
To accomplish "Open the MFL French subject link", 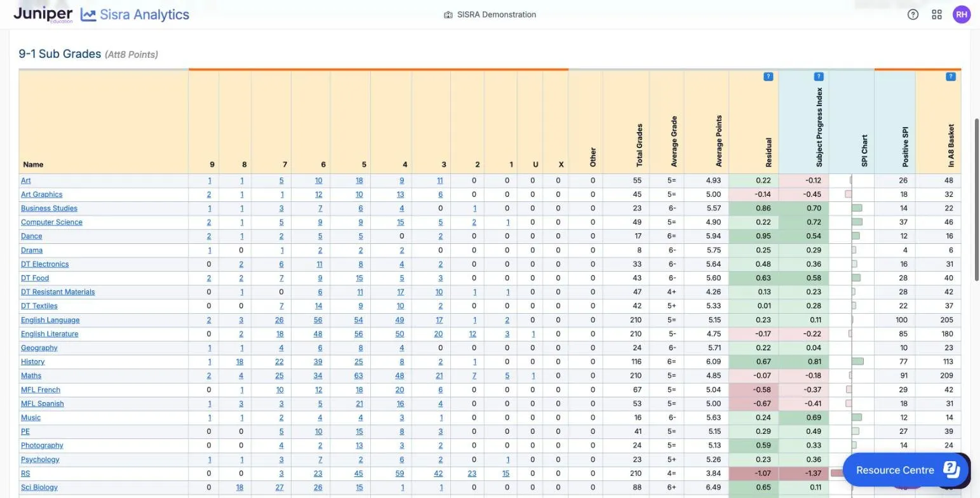I will [41, 390].
